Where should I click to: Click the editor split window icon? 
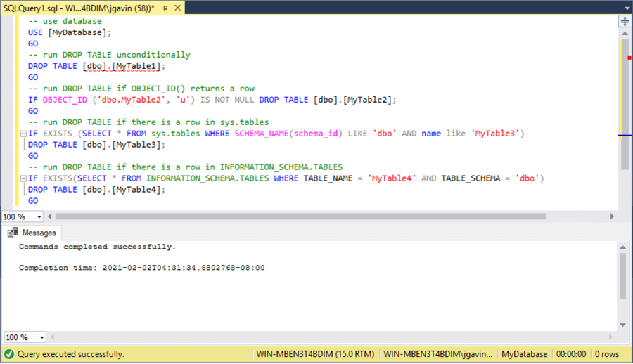(625, 21)
